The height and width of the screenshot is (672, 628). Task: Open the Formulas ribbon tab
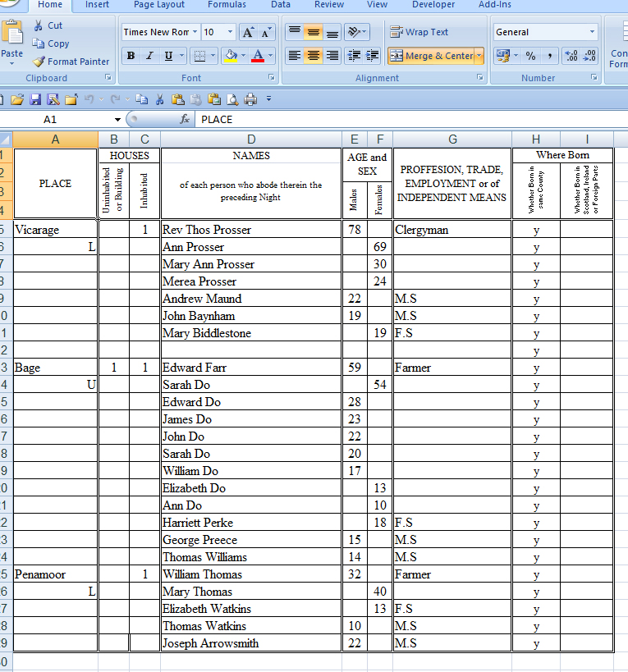tap(227, 5)
